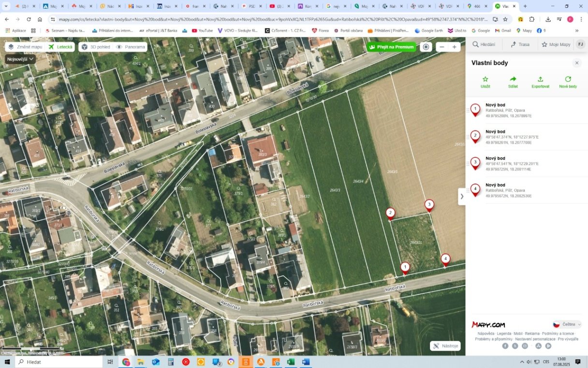Click the locate-me target icon on map
This screenshot has height=368, width=588.
pos(426,47)
